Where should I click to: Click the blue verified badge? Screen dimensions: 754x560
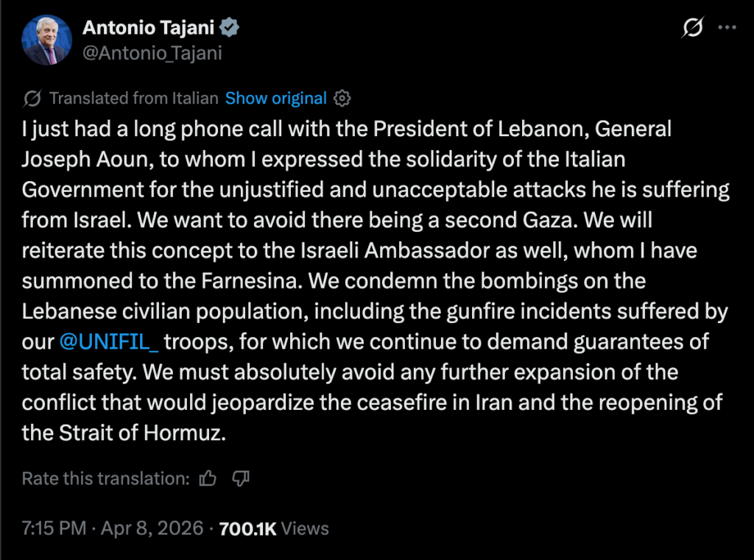(x=230, y=28)
